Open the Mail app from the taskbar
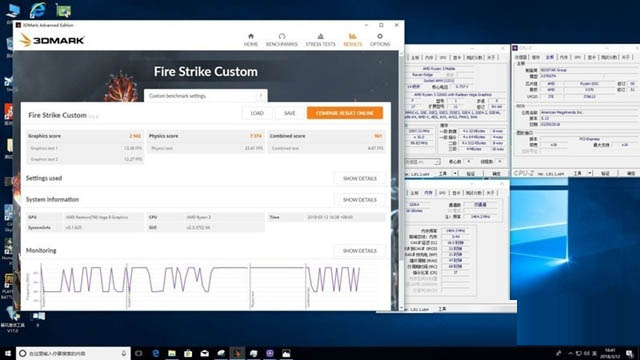 pos(204,353)
